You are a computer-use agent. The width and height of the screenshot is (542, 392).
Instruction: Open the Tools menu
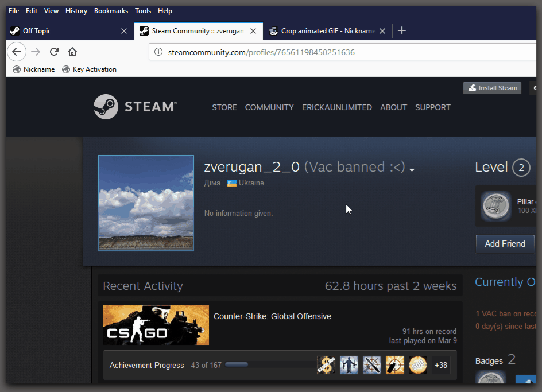click(143, 11)
